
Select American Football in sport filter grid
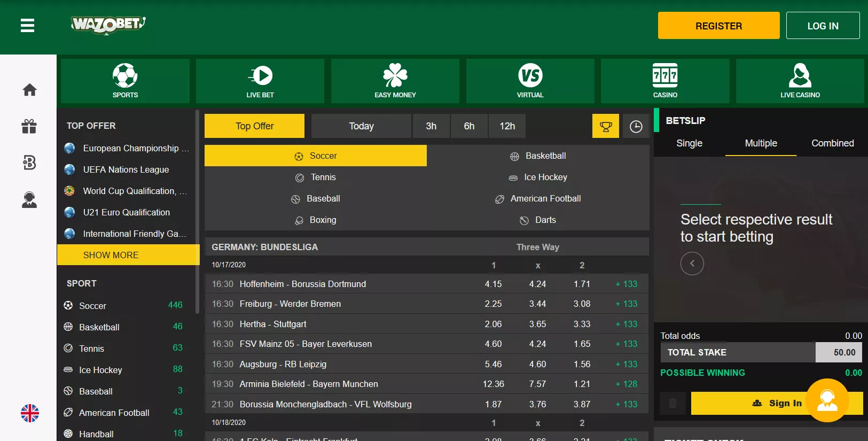[x=538, y=198]
